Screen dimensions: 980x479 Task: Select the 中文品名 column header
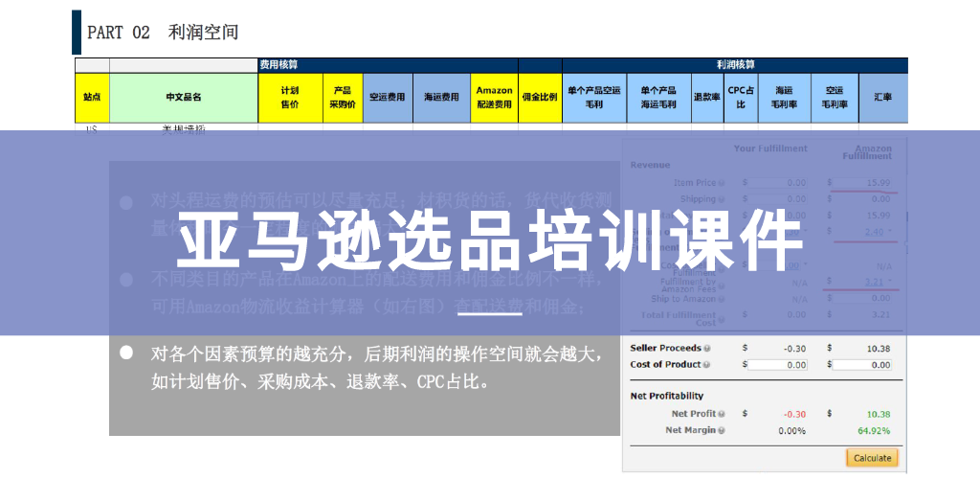coord(184,98)
